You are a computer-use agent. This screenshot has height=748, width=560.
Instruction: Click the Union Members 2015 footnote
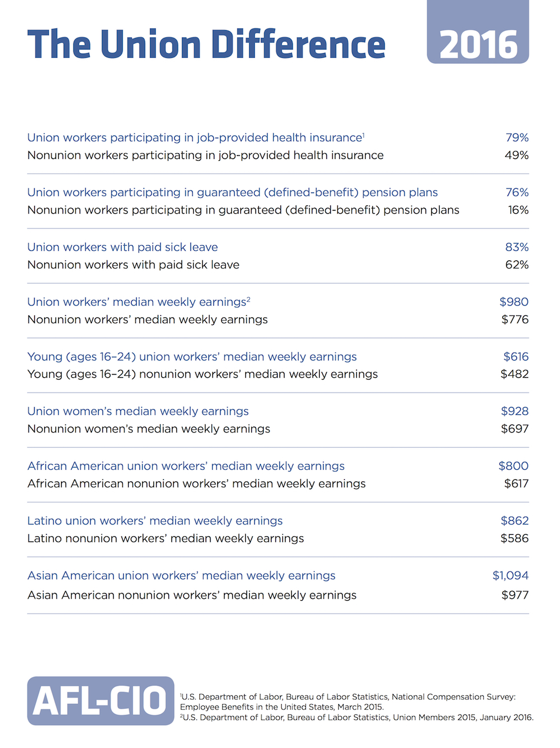point(357,717)
